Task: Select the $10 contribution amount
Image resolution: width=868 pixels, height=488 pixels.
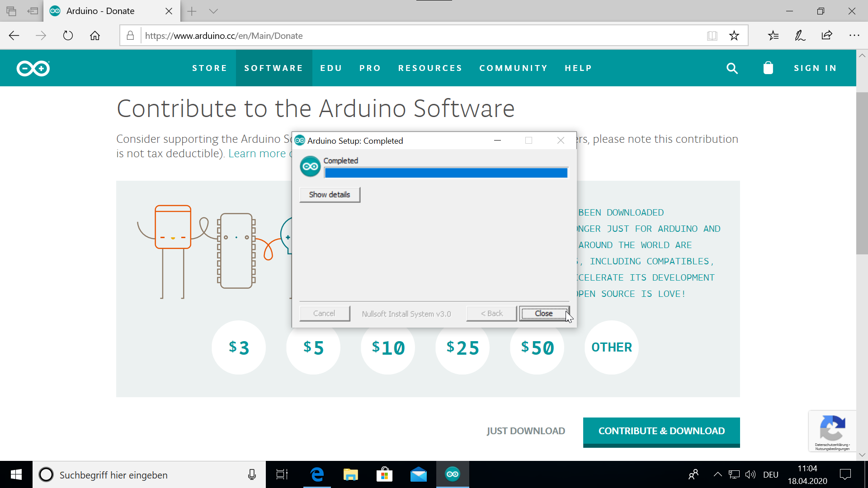Action: [388, 347]
